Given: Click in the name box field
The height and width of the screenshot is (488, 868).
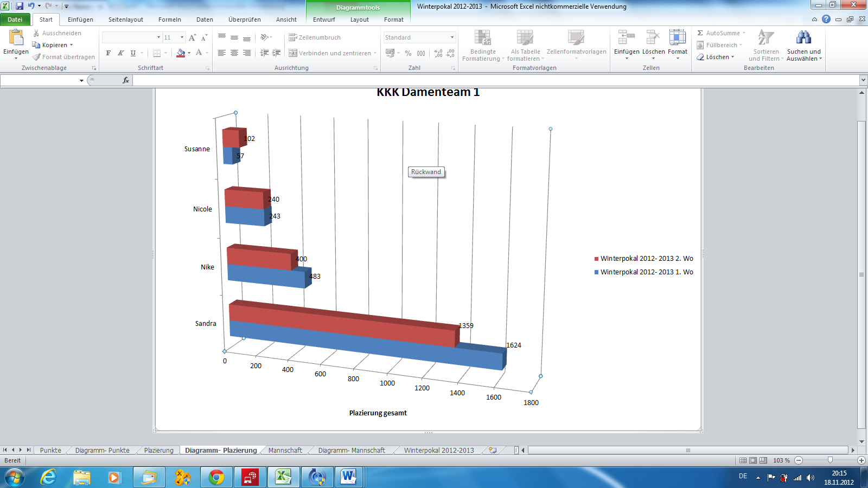Looking at the screenshot, I should [40, 80].
